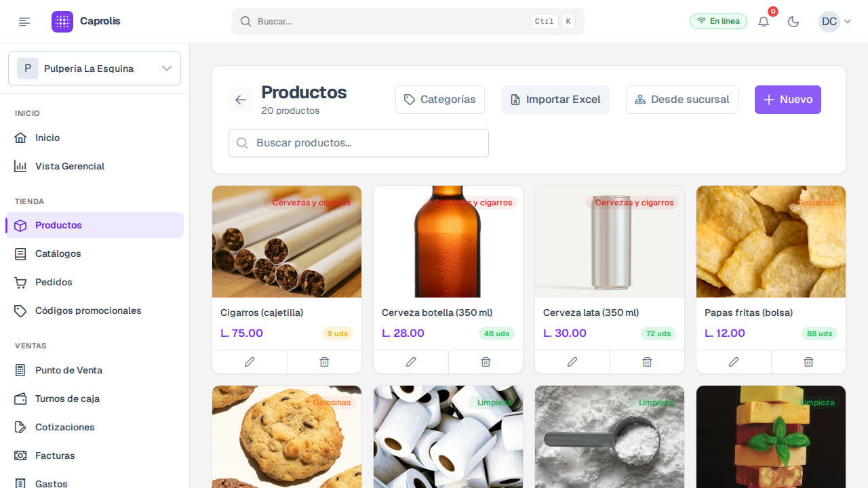The height and width of the screenshot is (488, 868).
Task: Open Códigos promocionales in the sidebar
Action: click(94, 310)
